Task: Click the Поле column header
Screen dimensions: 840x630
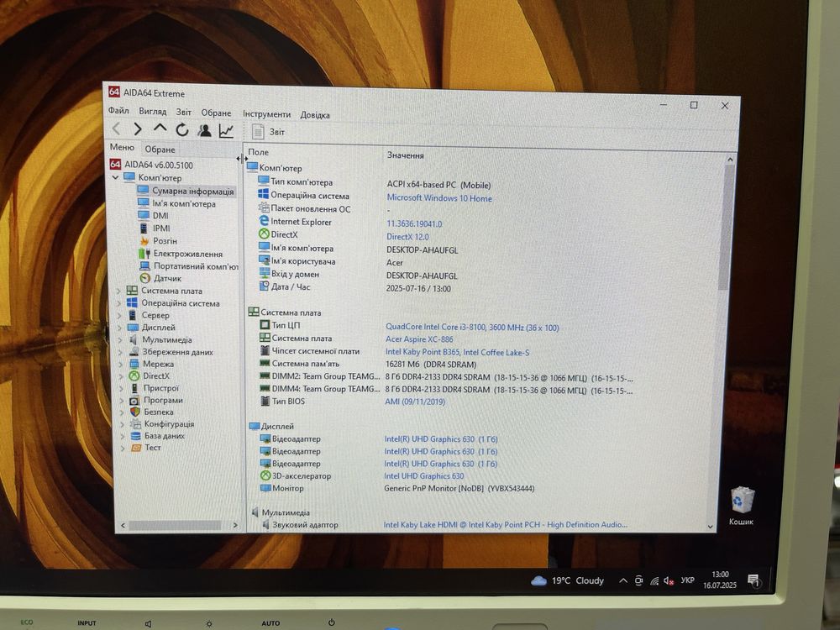Action: 259,152
